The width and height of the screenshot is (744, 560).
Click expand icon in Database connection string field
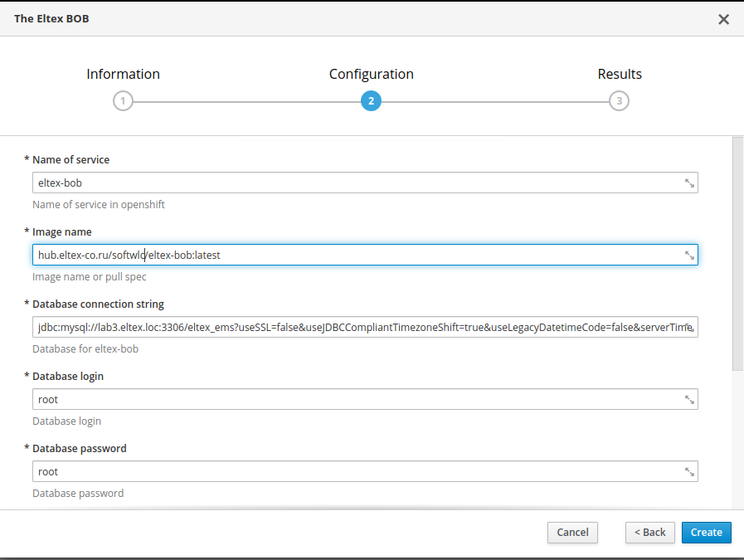click(689, 327)
